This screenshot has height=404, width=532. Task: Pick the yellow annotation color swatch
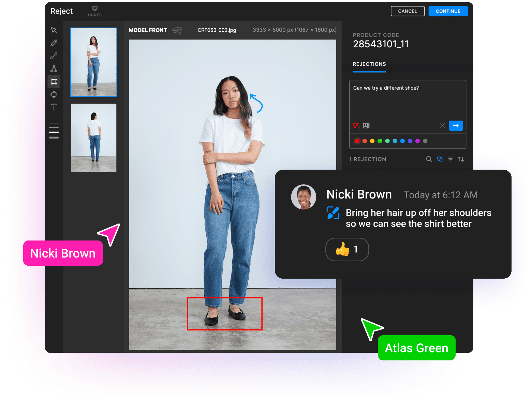[x=372, y=141]
